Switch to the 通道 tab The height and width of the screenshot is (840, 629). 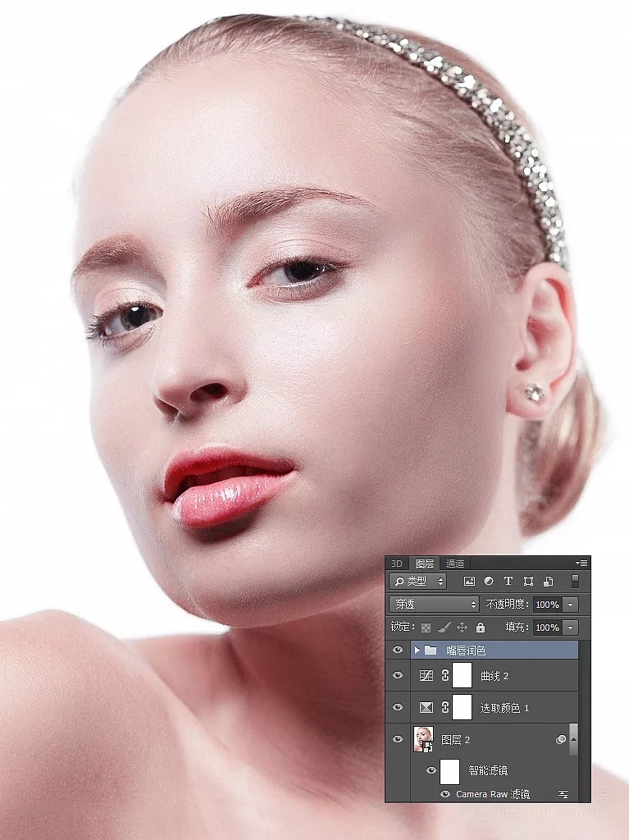455,563
